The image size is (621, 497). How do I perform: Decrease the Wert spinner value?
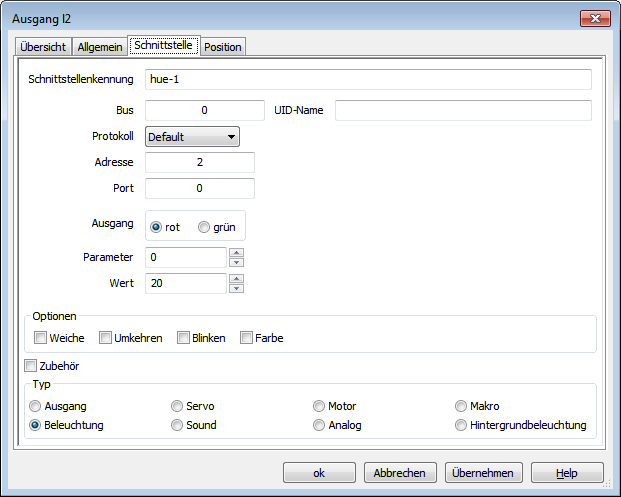(x=237, y=288)
